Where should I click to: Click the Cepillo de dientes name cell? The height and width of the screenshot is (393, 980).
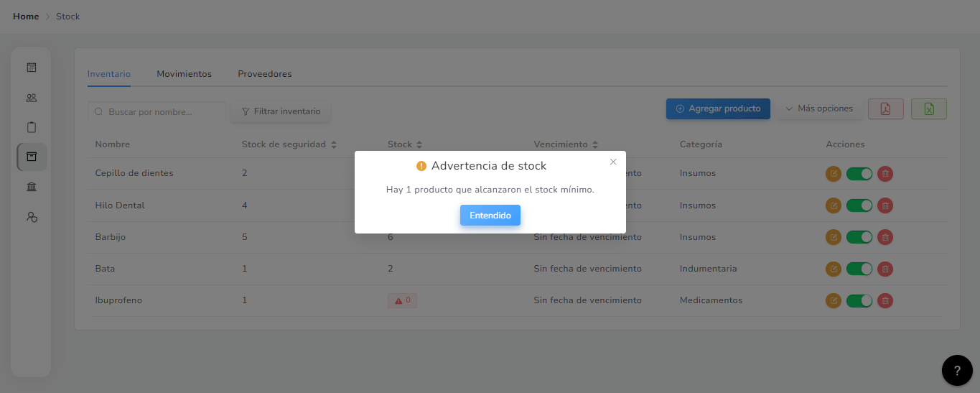[x=134, y=173]
